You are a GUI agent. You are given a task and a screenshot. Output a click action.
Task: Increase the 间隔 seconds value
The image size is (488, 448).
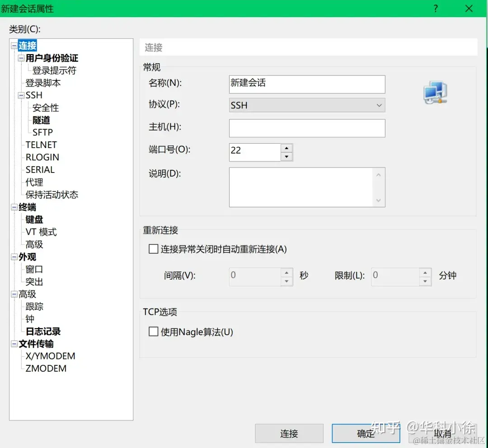click(286, 273)
